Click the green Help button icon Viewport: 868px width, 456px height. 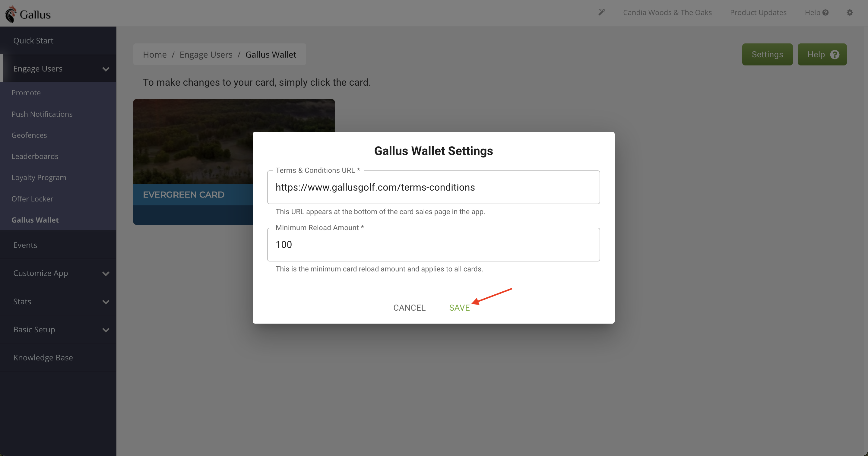[x=835, y=55]
